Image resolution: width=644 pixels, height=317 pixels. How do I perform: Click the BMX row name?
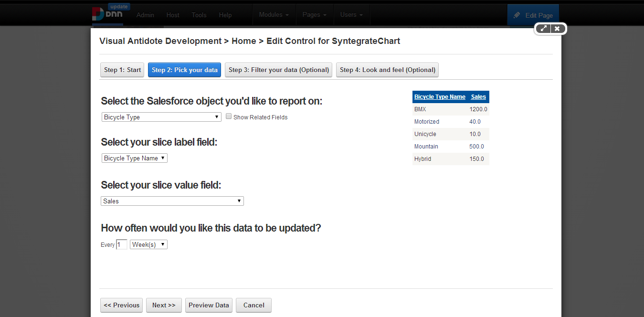pyautogui.click(x=420, y=109)
